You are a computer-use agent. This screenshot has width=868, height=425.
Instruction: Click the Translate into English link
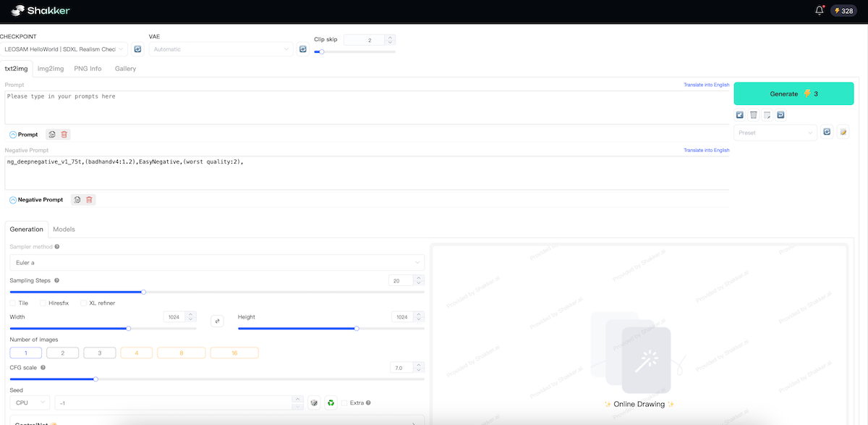[x=705, y=85]
